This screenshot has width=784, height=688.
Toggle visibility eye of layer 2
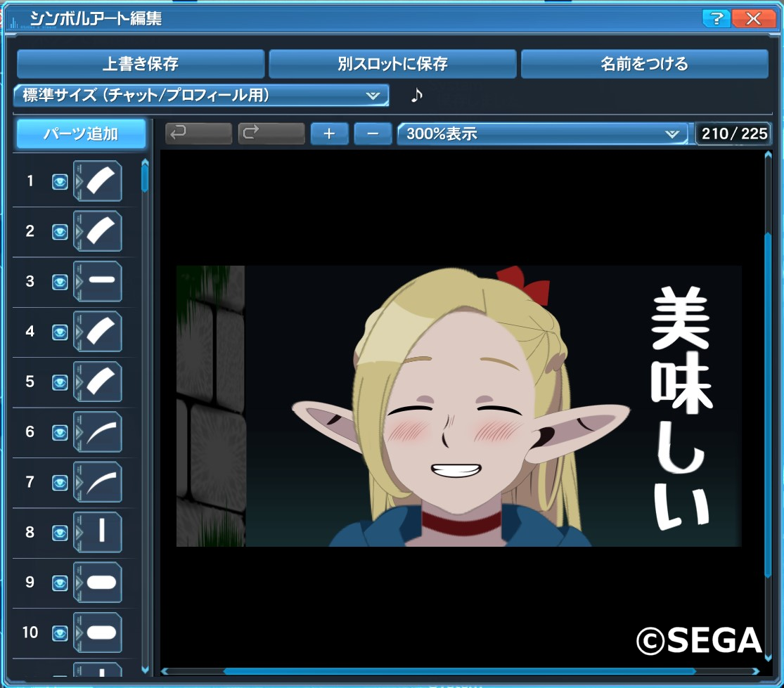point(60,232)
